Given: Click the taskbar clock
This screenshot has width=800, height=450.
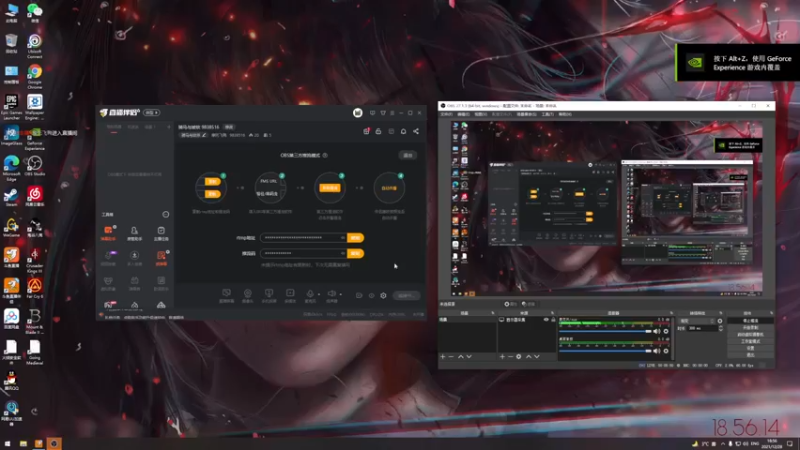Looking at the screenshot, I should (771, 444).
